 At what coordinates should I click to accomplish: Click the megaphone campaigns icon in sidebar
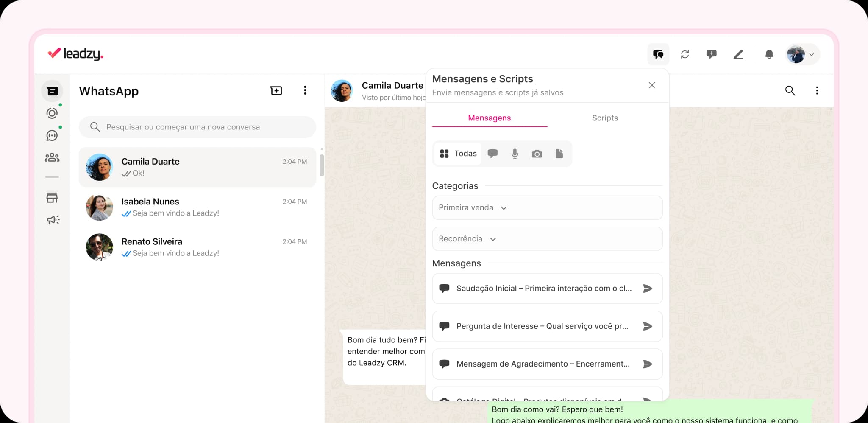click(52, 220)
